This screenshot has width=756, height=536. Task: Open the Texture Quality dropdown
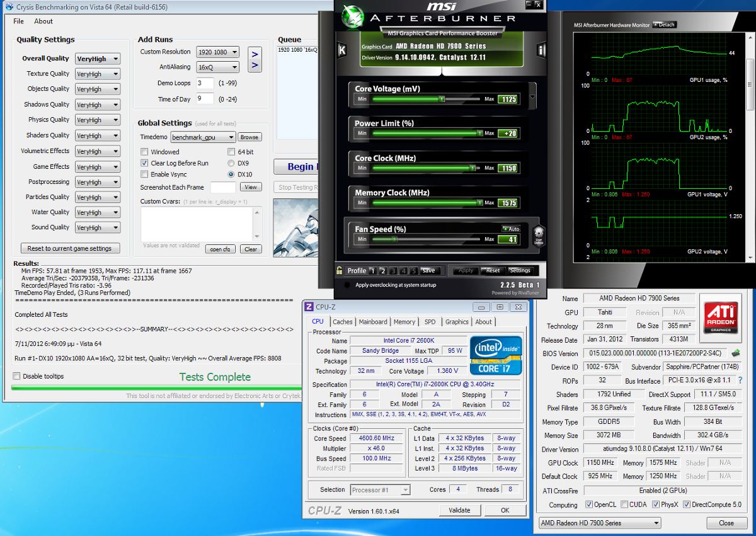pyautogui.click(x=97, y=74)
